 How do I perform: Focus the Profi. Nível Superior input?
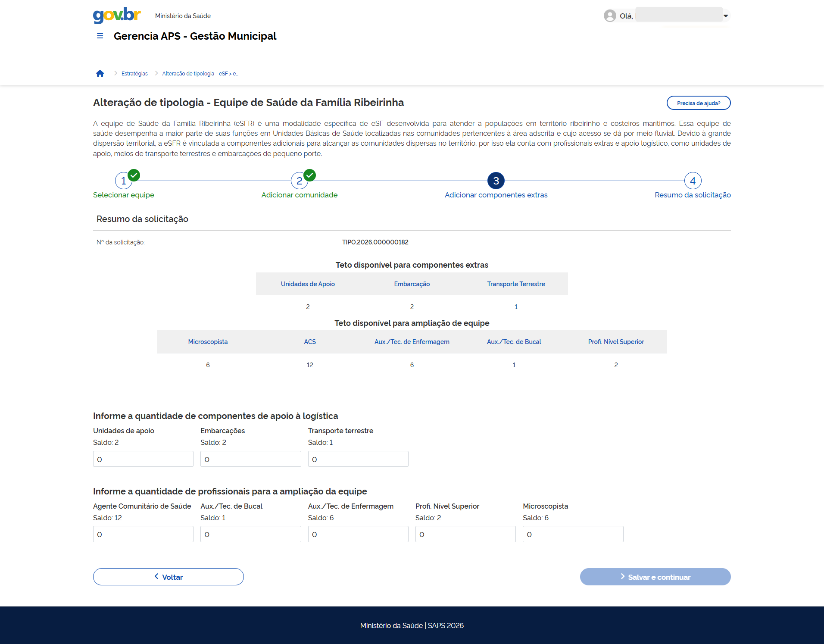[465, 534]
